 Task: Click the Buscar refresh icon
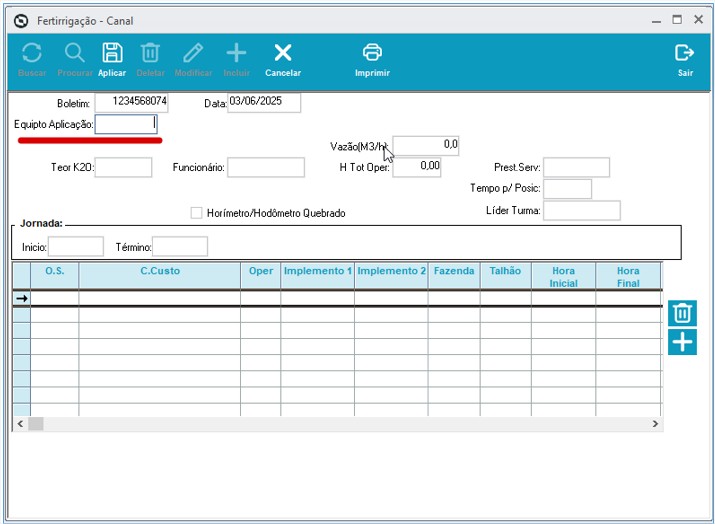[x=32, y=53]
